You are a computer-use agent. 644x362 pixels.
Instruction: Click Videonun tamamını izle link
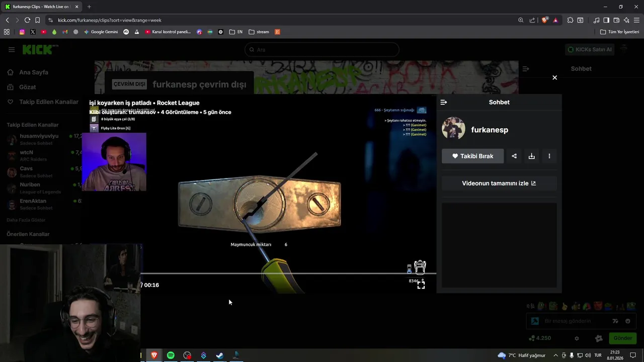click(x=499, y=183)
